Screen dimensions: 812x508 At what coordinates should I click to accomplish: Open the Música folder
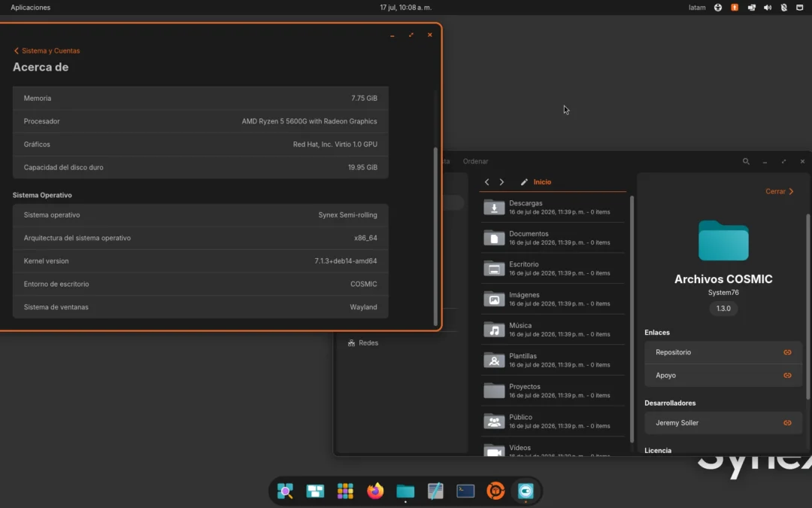(553, 330)
